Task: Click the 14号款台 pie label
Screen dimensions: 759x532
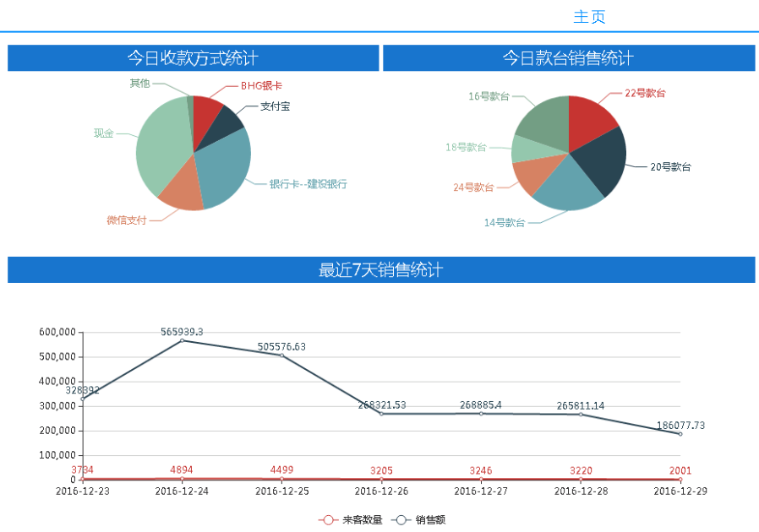Action: pos(505,222)
